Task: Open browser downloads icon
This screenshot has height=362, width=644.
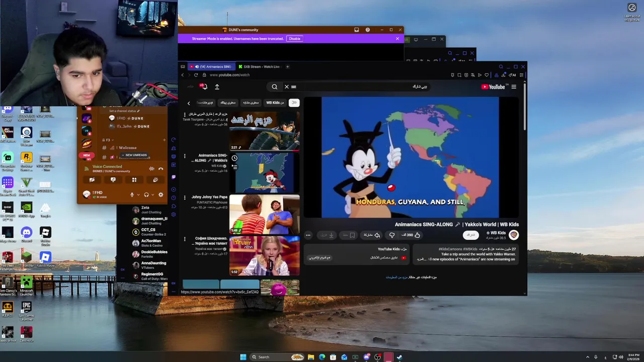Action: coord(503,75)
